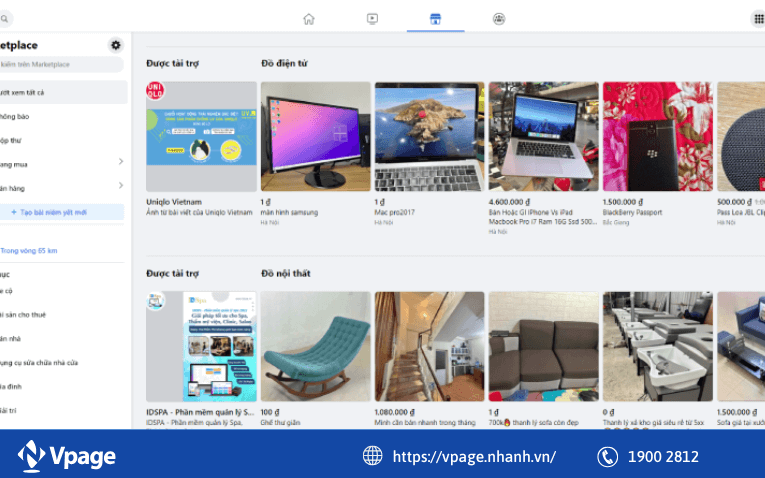Open the IDSPA sponsored ad image
The width and height of the screenshot is (765, 478).
(x=201, y=346)
